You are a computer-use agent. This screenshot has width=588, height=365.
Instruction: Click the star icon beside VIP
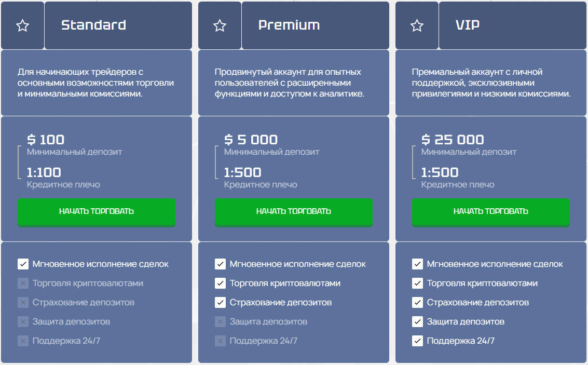[x=417, y=25]
